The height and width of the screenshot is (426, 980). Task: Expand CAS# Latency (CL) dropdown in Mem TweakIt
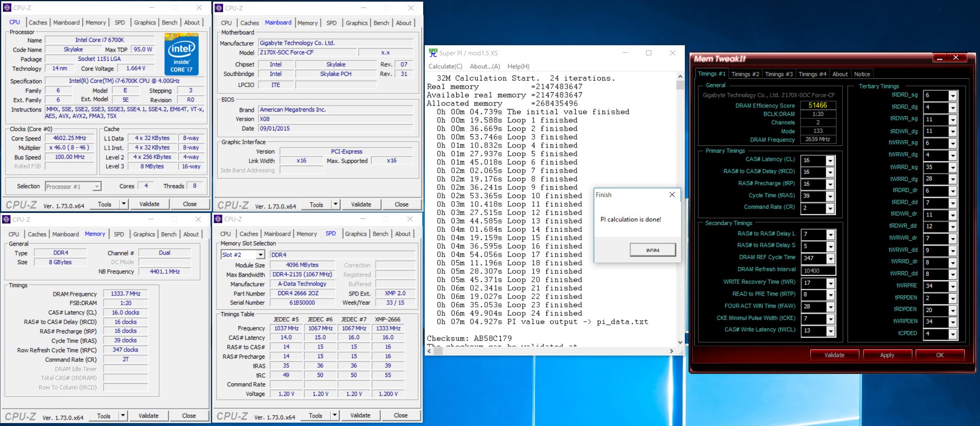coord(830,161)
